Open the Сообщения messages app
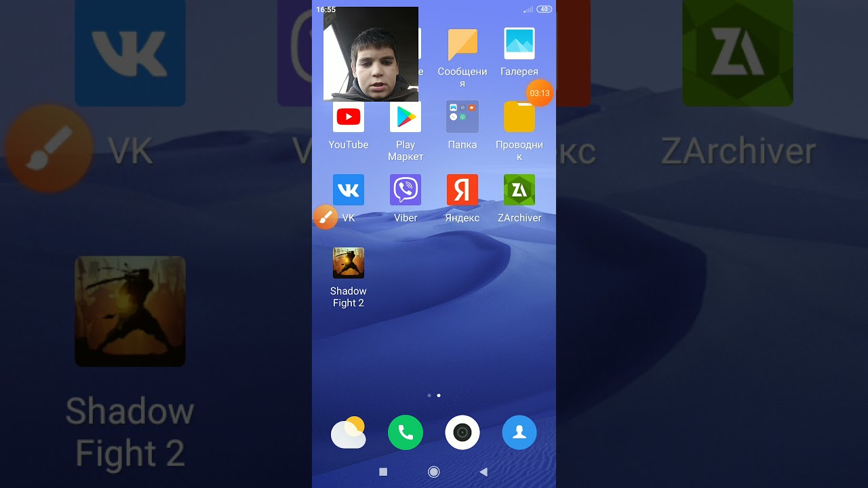This screenshot has height=488, width=868. [462, 44]
